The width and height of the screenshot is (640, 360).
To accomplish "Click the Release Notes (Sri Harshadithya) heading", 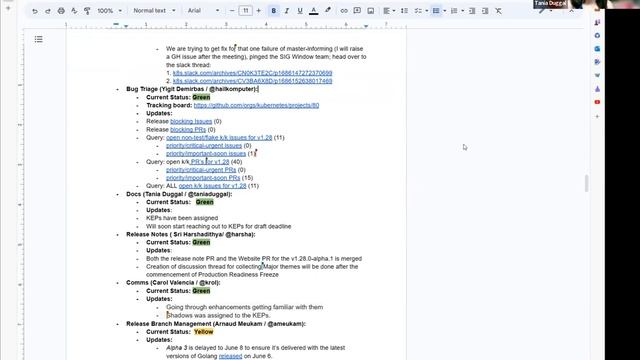I will (191, 234).
